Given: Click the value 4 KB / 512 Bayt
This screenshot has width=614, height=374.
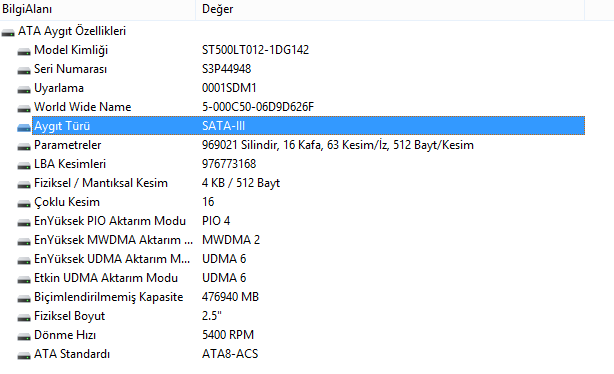Looking at the screenshot, I should 241,183.
